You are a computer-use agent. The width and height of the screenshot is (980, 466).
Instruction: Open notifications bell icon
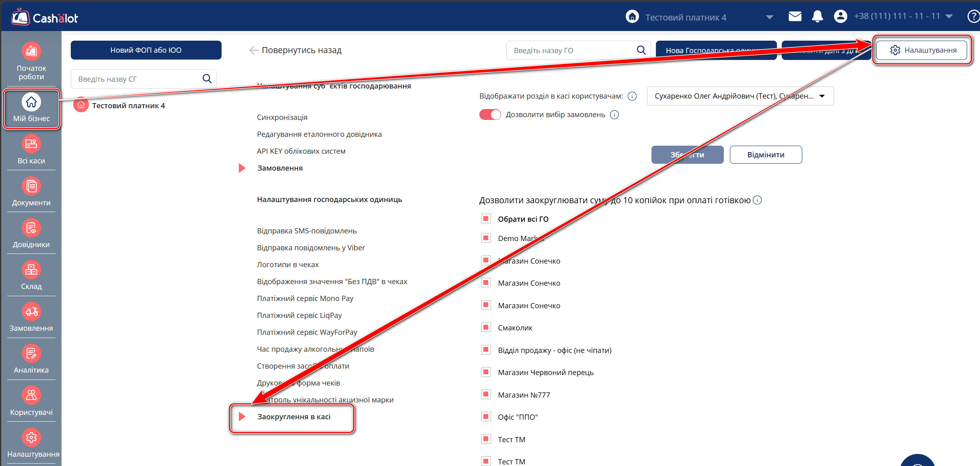click(817, 16)
